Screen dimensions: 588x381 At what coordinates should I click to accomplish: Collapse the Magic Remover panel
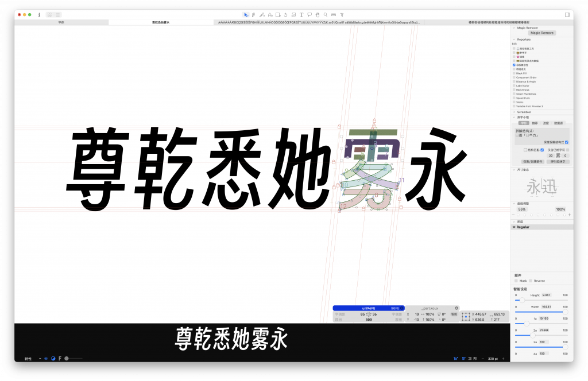pos(514,29)
